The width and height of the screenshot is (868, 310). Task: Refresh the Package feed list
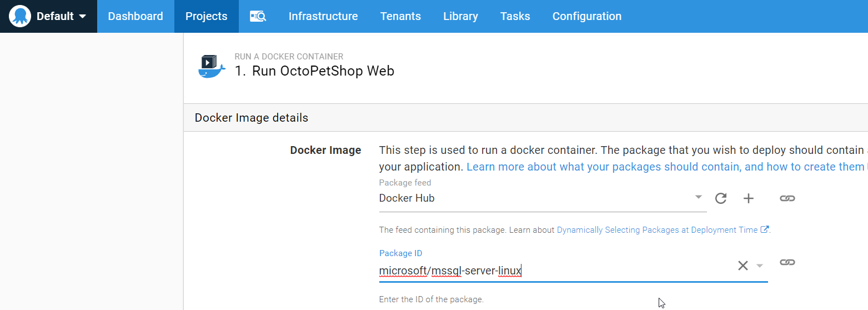pyautogui.click(x=721, y=198)
